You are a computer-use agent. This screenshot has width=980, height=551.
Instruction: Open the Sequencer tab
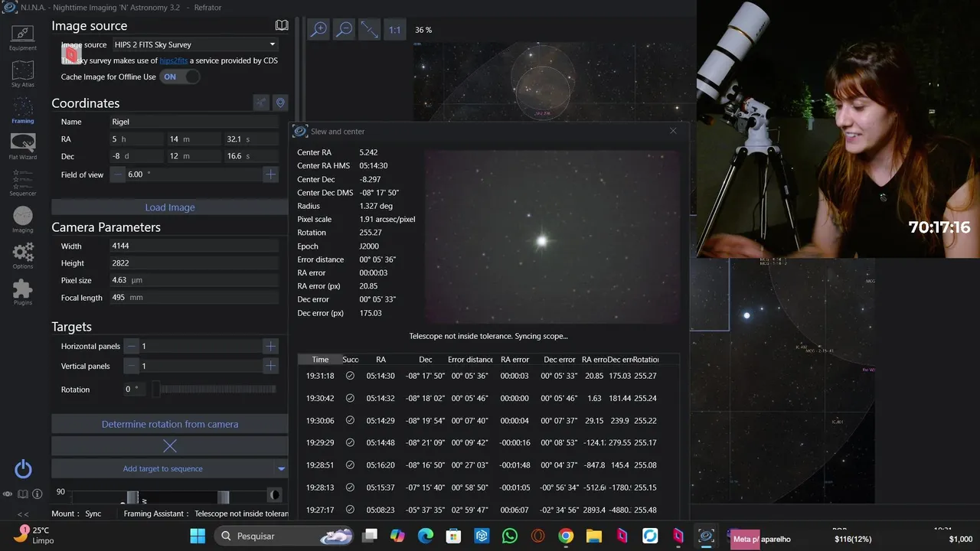pos(23,184)
